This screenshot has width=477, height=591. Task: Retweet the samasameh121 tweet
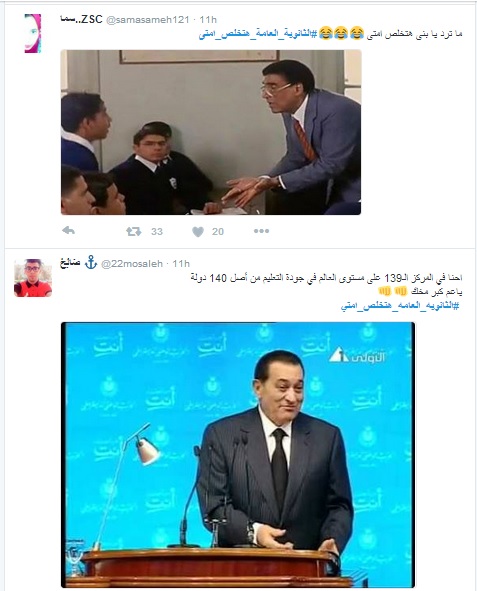pyautogui.click(x=133, y=231)
